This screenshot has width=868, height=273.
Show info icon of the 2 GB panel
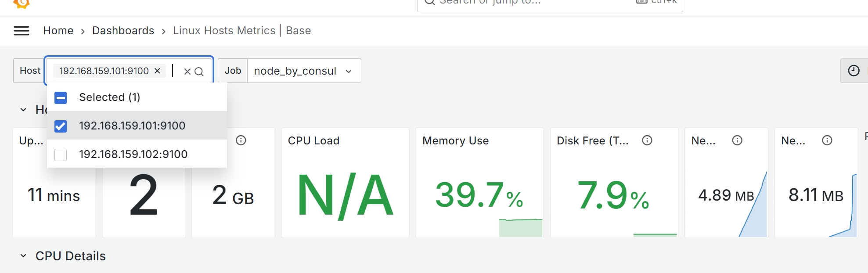point(241,140)
